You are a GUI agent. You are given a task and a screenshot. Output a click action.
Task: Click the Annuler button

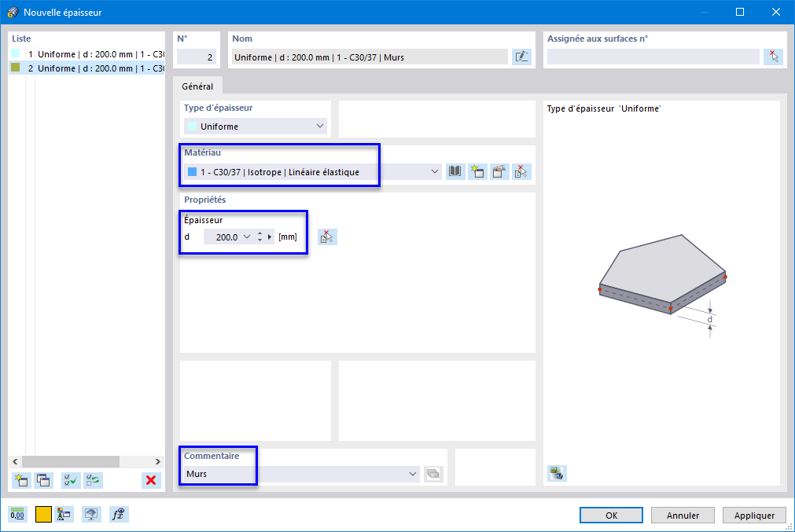tap(683, 515)
